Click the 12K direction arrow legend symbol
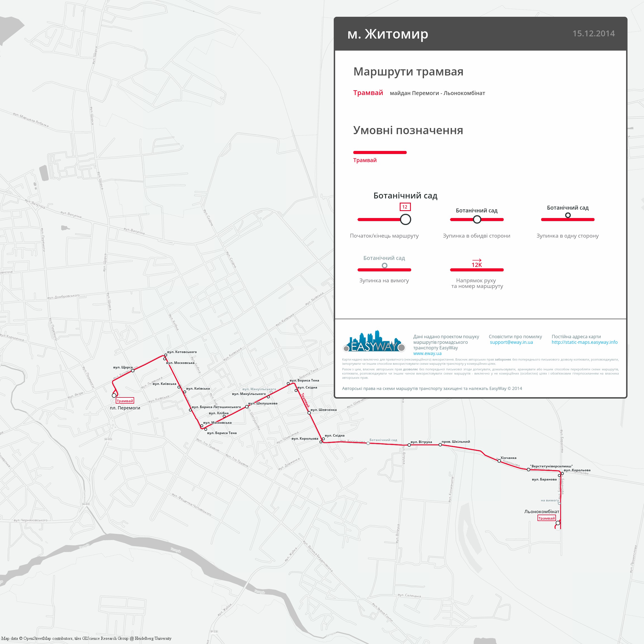Image resolution: width=644 pixels, height=644 pixels. (x=477, y=263)
